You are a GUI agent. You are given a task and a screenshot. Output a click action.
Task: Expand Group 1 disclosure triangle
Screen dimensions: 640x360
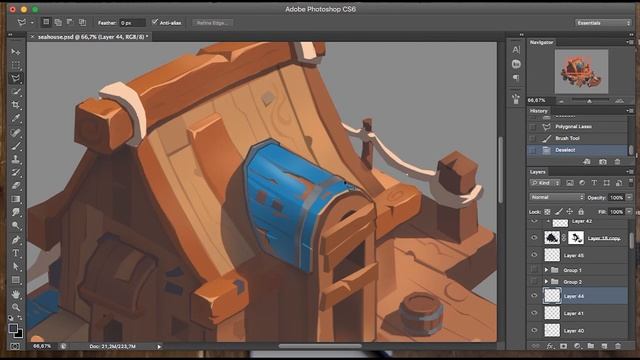point(546,270)
